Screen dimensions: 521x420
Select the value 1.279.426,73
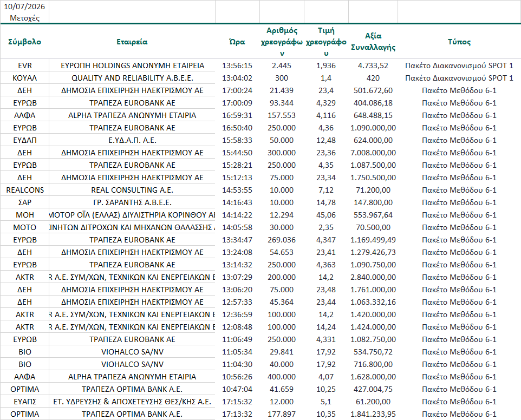(x=373, y=252)
